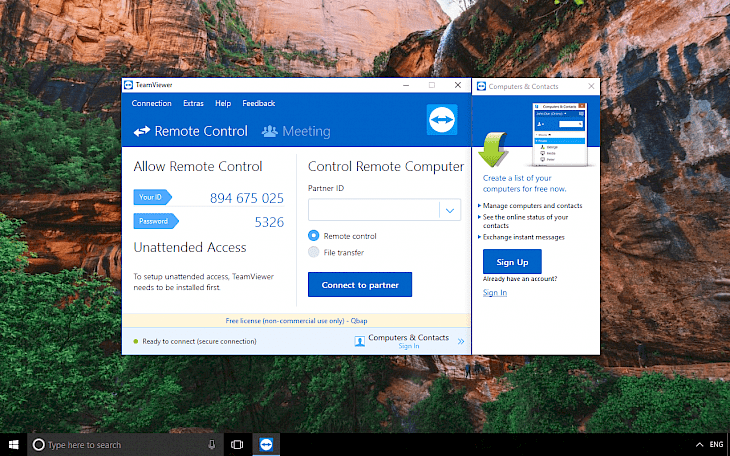Screen dimensions: 730x456
Task: Click Computers & Contacts panel title icon
Action: tap(481, 86)
